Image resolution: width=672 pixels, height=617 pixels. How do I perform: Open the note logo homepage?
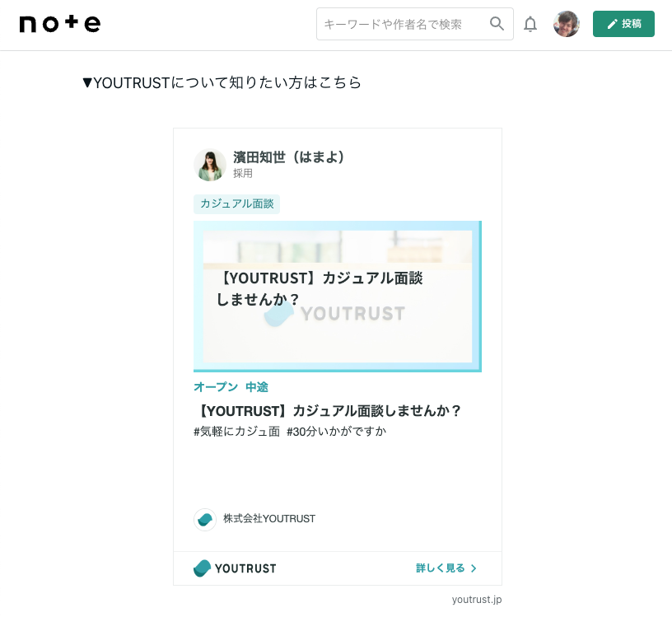coord(60,24)
